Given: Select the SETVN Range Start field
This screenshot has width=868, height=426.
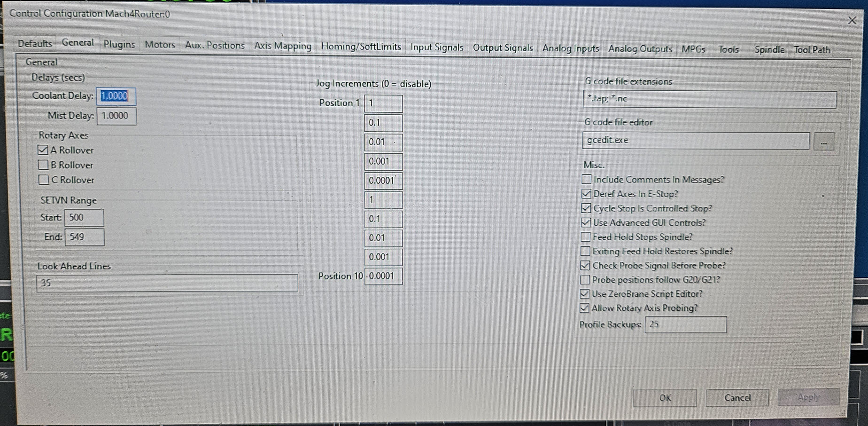Looking at the screenshot, I should pos(84,218).
